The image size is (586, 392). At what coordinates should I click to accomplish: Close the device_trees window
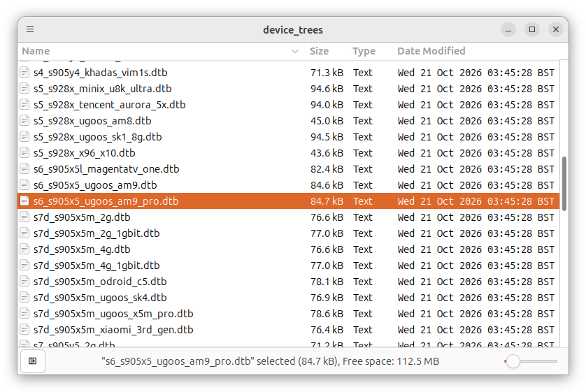pyautogui.click(x=556, y=29)
